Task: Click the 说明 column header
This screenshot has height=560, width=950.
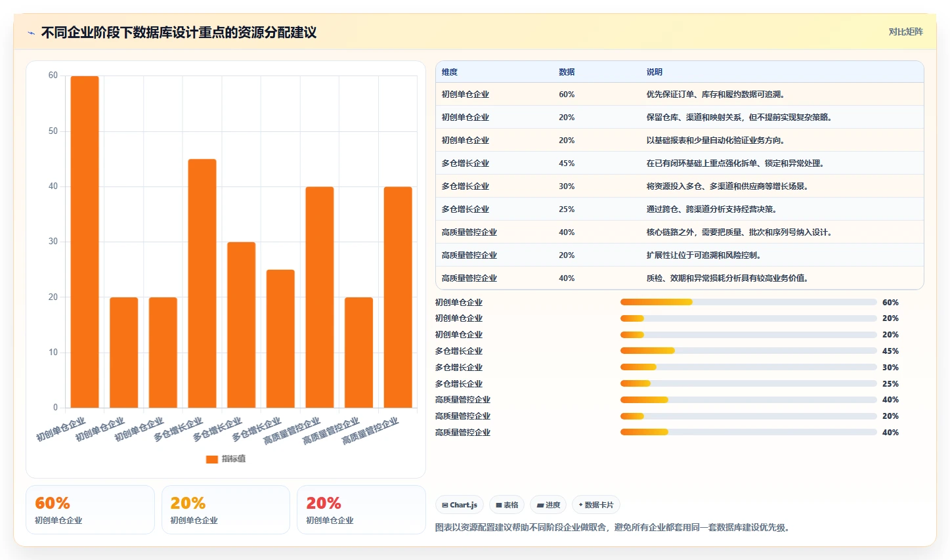Action: 655,72
